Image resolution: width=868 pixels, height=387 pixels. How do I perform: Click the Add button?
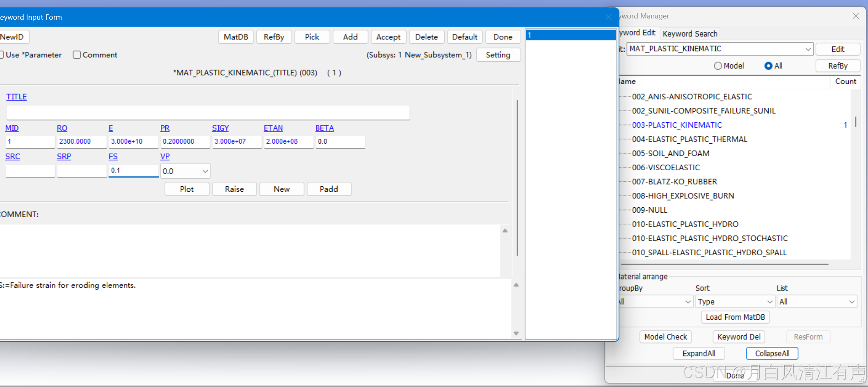pos(350,37)
